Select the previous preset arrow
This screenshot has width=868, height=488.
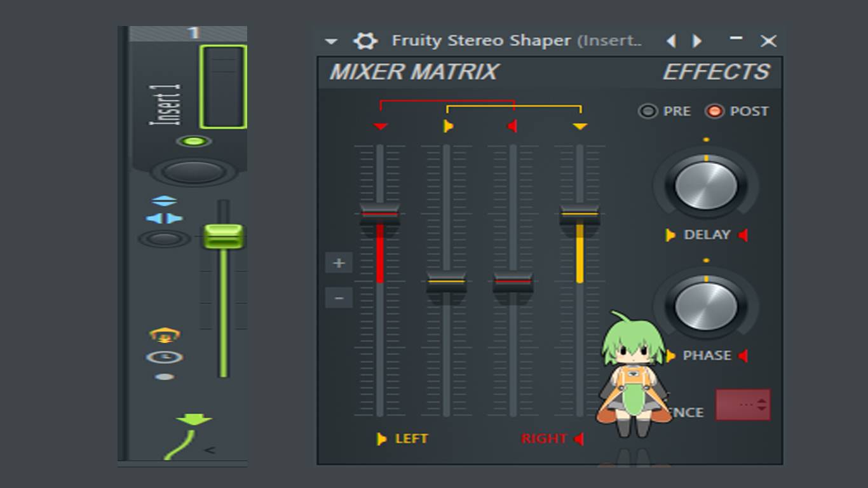click(671, 41)
